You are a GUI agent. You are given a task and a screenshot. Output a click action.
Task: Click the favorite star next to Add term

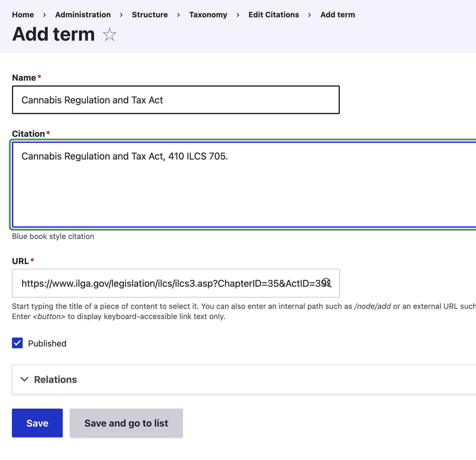click(109, 34)
